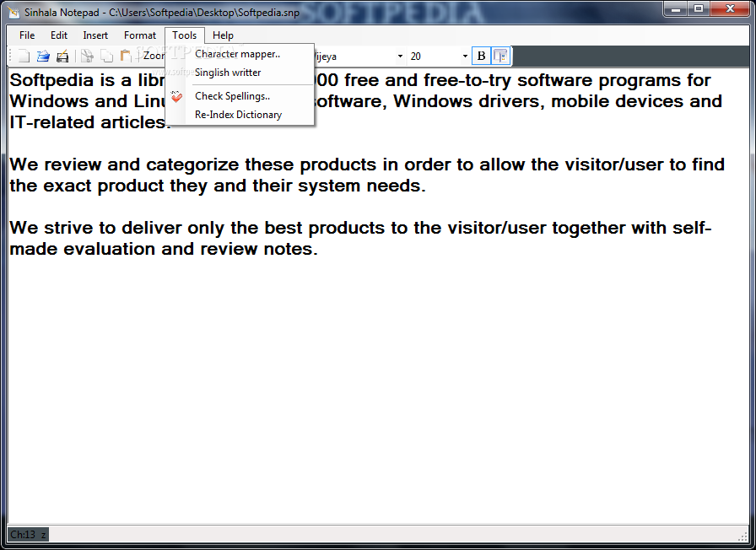Click the toolbar drag handle grip
Viewport: 756px width, 550px height.
11,57
